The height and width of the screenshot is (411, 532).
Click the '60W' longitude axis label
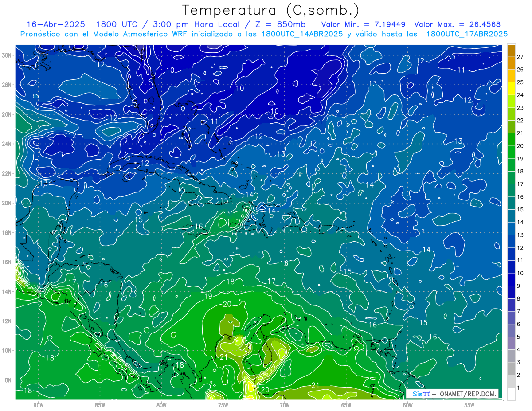point(408,405)
